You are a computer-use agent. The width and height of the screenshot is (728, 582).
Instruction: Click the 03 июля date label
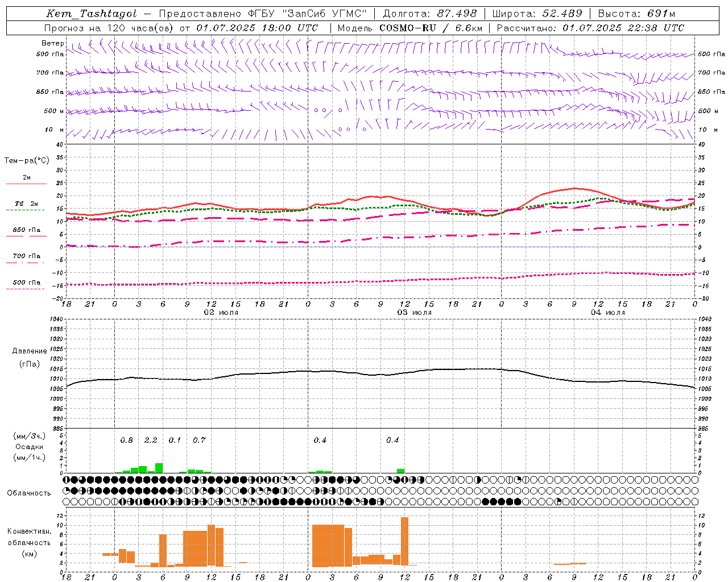click(x=415, y=312)
